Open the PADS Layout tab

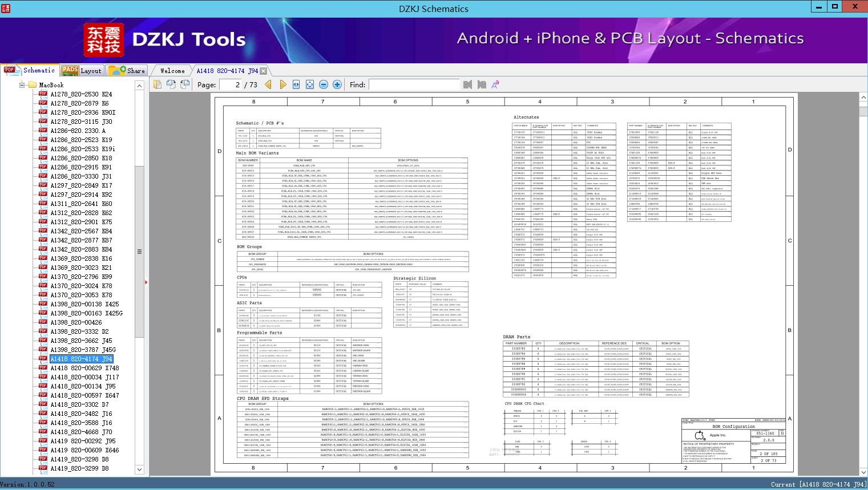(82, 71)
